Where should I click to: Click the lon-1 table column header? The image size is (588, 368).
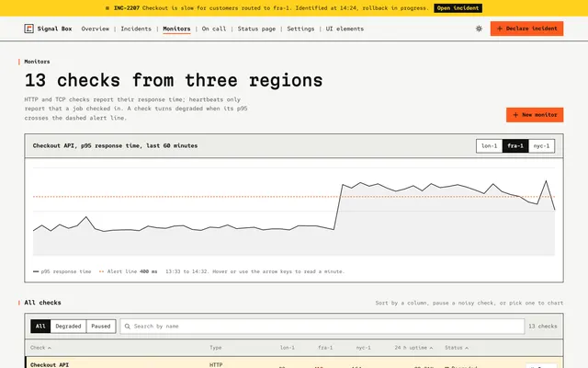[x=288, y=348]
